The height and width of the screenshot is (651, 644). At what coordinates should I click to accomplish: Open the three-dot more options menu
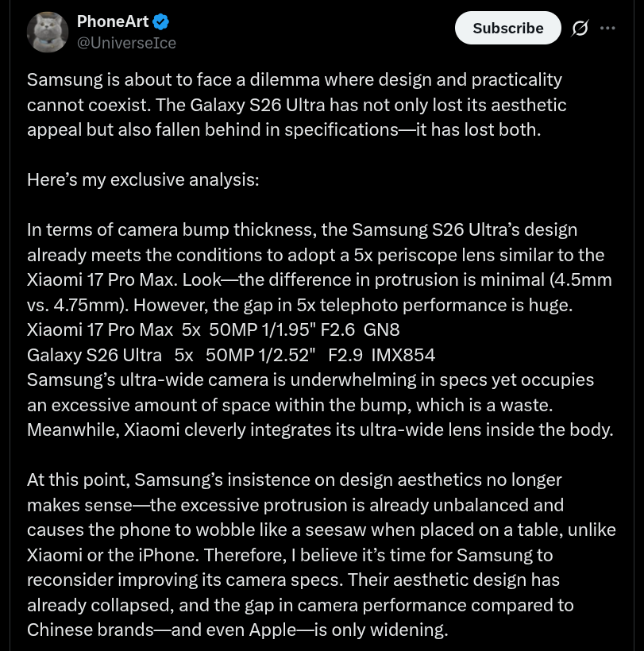point(607,28)
